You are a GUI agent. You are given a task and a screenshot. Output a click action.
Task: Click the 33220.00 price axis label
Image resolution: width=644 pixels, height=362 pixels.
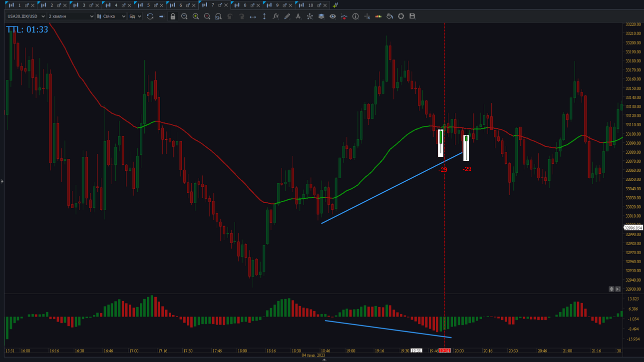633,24
